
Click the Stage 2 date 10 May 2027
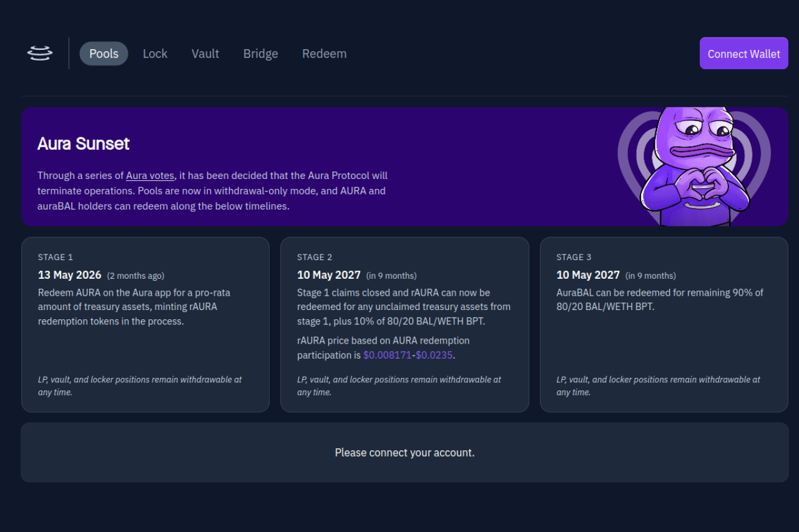point(329,275)
